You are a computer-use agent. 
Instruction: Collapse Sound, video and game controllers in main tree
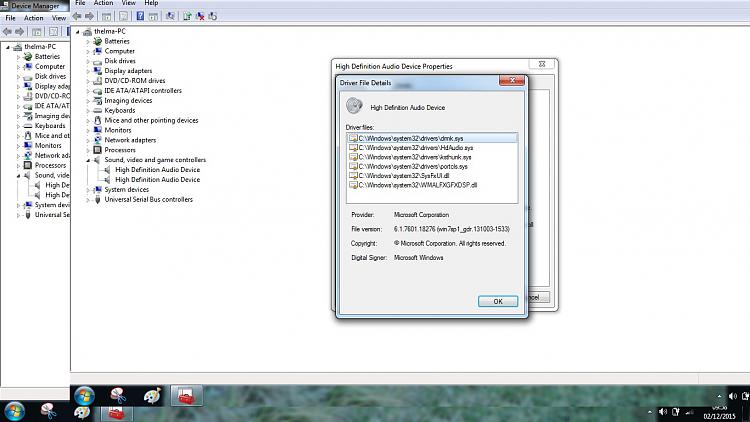coord(88,160)
